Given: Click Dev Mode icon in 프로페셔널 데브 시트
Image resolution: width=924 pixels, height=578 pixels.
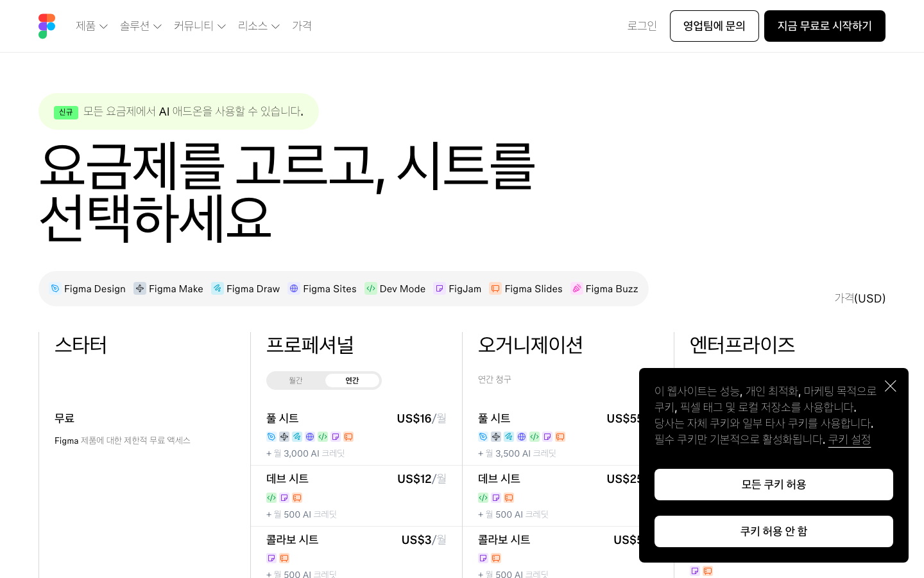Looking at the screenshot, I should [271, 498].
